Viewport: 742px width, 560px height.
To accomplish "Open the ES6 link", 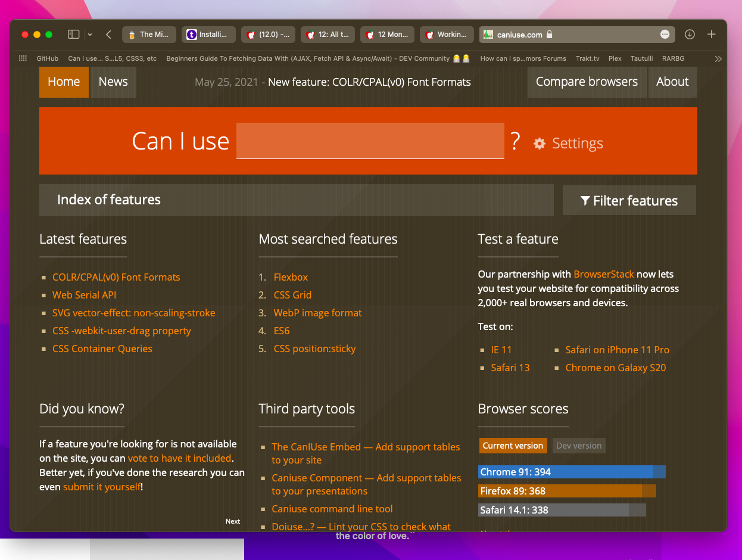I will (x=282, y=331).
